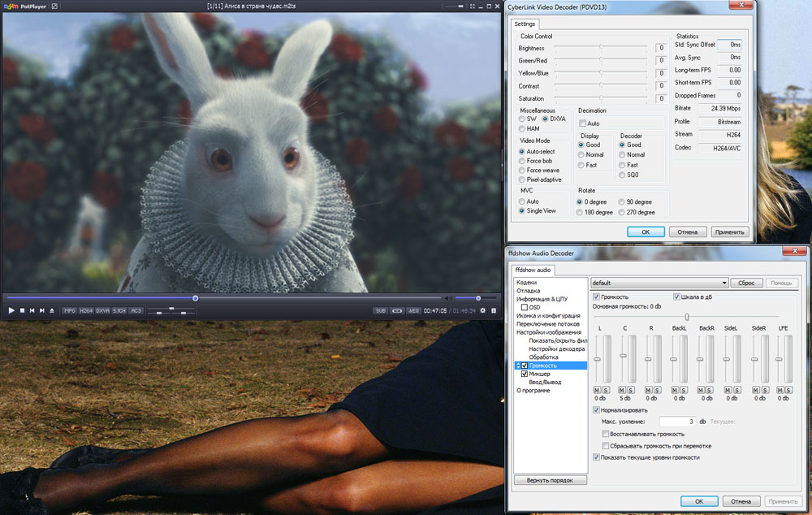Click the PotPlayer seek bar position handle
The height and width of the screenshot is (515, 812).
point(195,298)
